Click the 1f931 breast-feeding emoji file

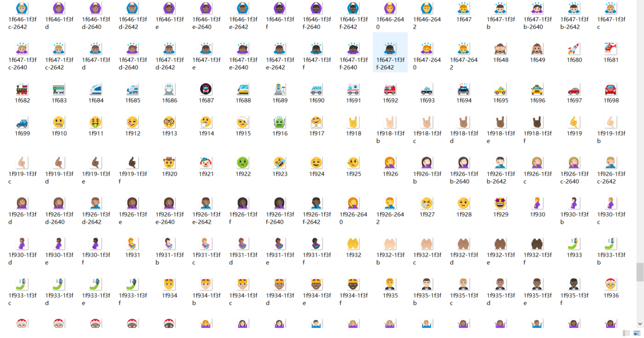coord(133,248)
